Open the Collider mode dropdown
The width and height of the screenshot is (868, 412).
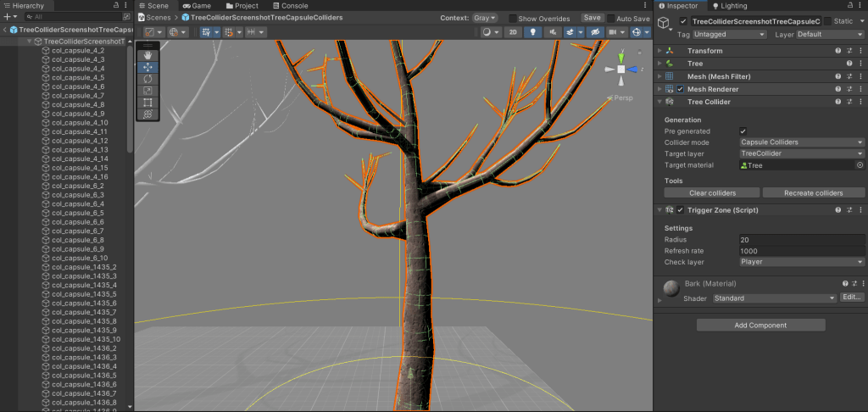(801, 142)
